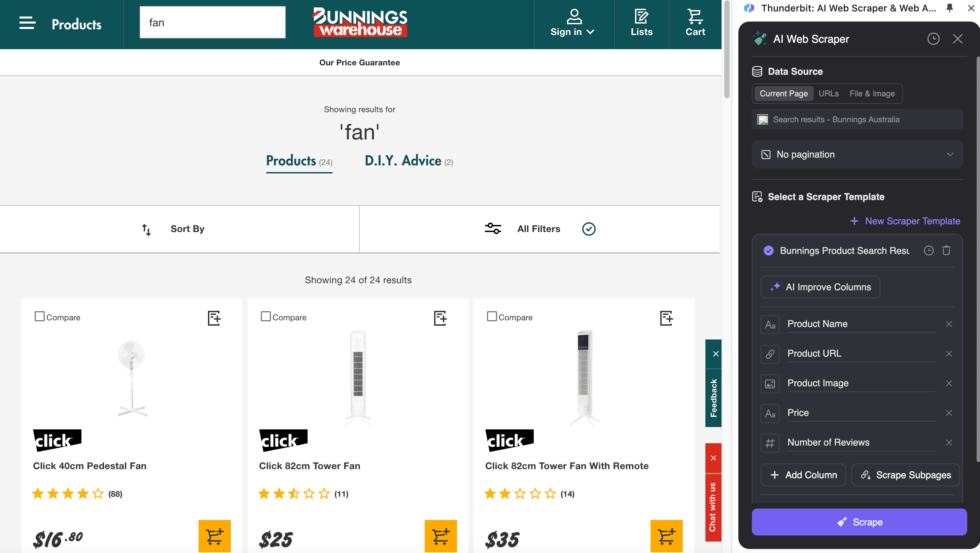980x553 pixels.
Task: Click the search field containing fan
Action: pyautogui.click(x=212, y=23)
